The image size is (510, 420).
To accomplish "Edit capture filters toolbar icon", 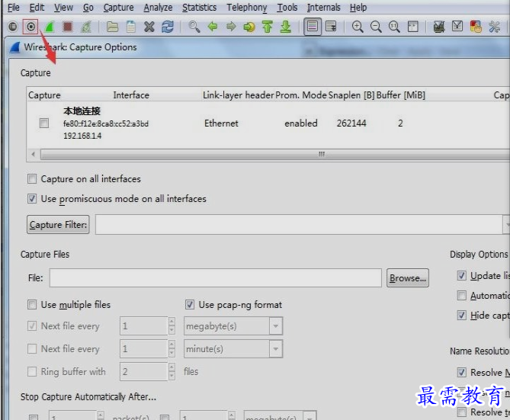I will [439, 27].
